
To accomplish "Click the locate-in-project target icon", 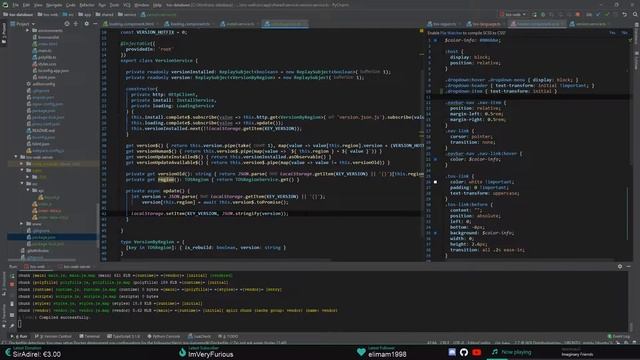I will coord(67,24).
